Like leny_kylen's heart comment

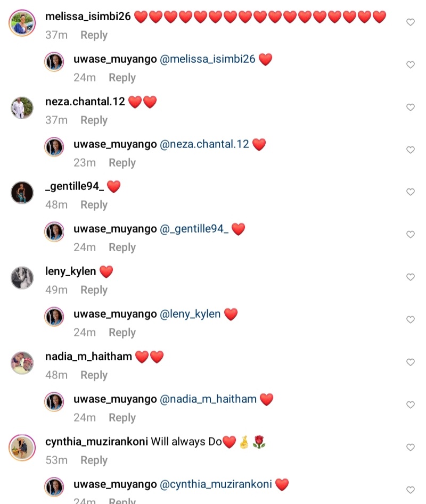tap(410, 277)
